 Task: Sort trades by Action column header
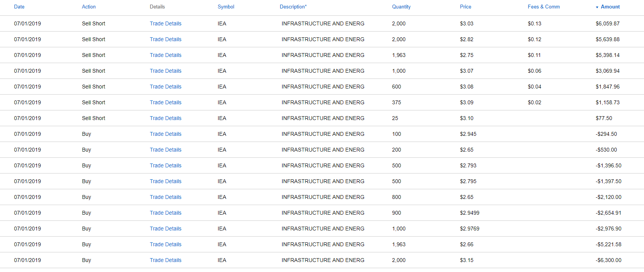point(89,7)
